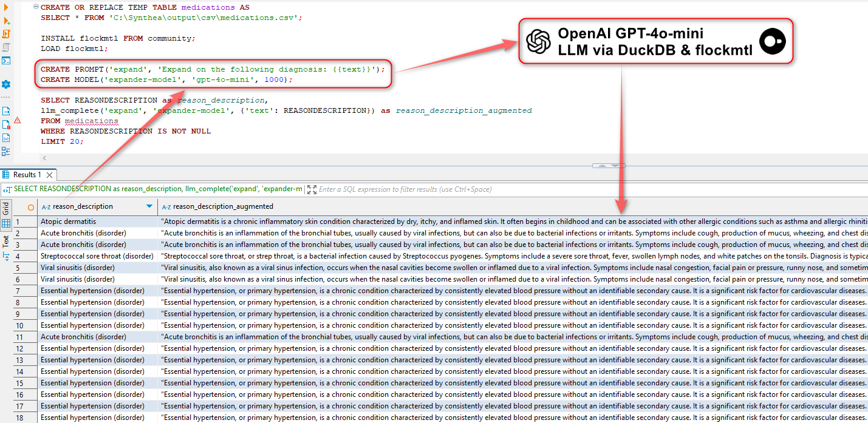Viewport: 868px width, 423px height.
Task: Switch to the Text view side tab
Action: pos(6,247)
